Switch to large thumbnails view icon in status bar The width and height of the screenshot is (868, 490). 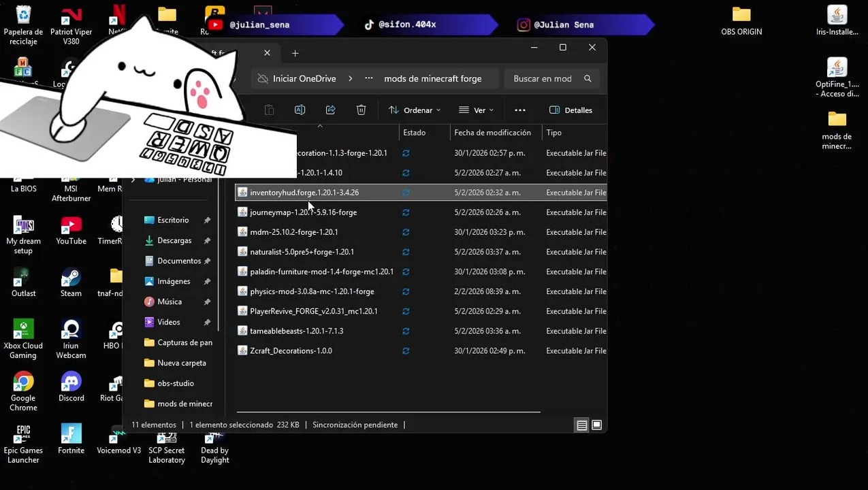pyautogui.click(x=596, y=425)
